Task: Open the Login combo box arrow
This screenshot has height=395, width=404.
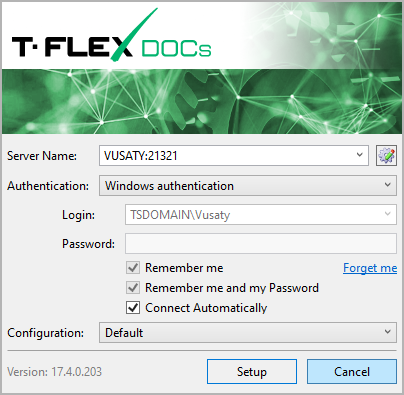Action: [387, 214]
